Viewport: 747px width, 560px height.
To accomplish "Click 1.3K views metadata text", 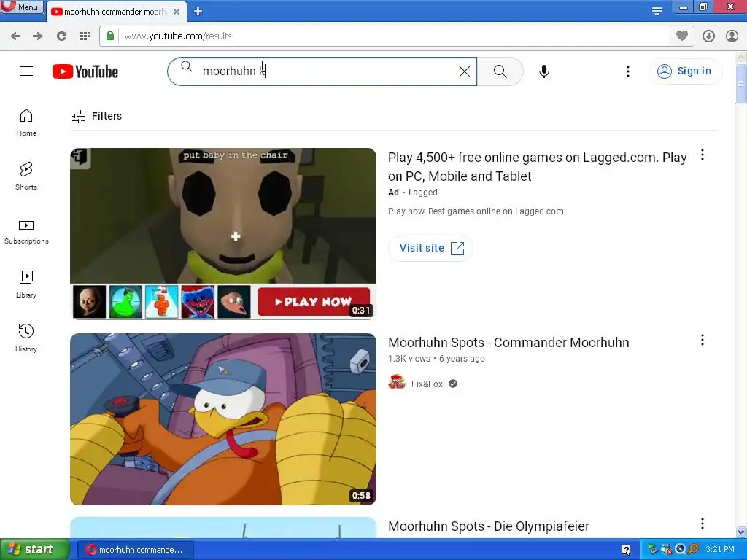I will [409, 359].
